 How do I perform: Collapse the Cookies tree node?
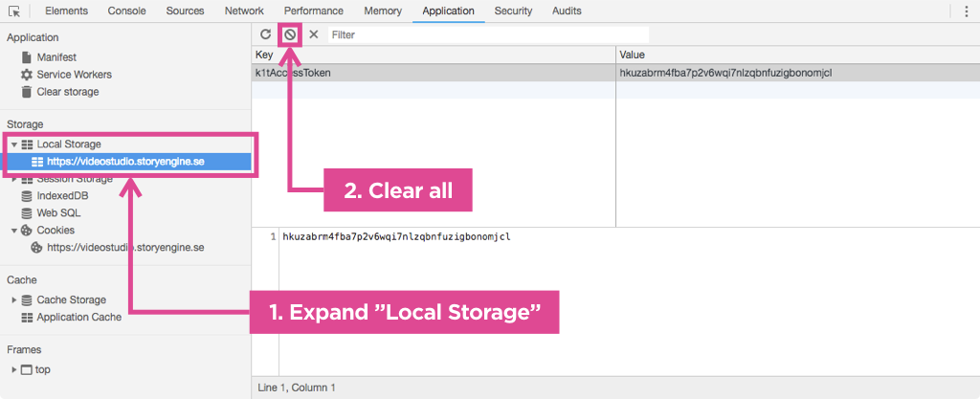point(14,231)
